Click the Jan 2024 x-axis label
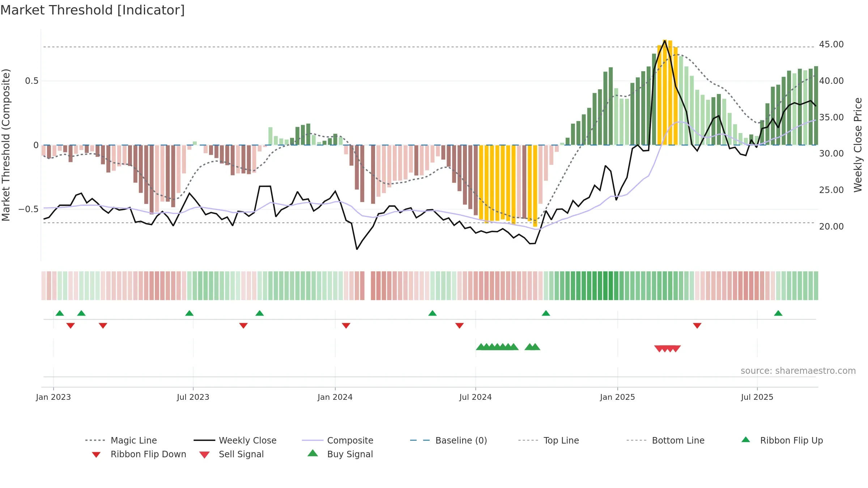This screenshot has width=868, height=488. point(335,397)
